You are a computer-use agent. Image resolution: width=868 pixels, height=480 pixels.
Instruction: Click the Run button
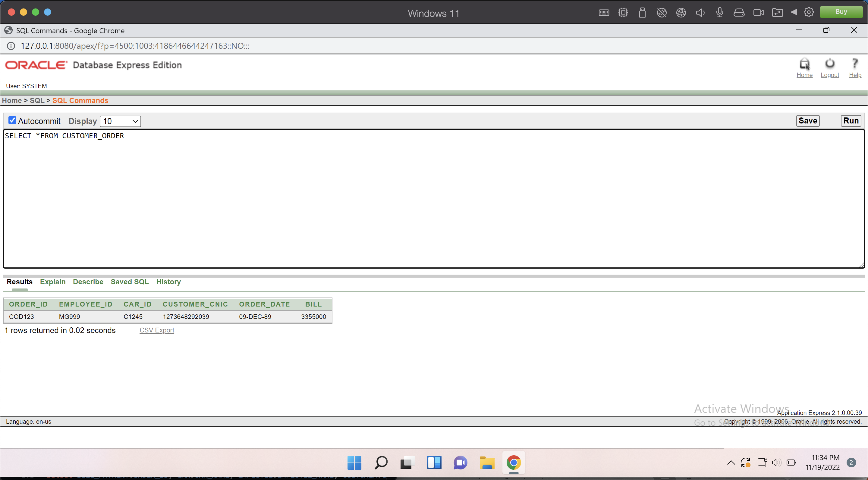coord(851,120)
